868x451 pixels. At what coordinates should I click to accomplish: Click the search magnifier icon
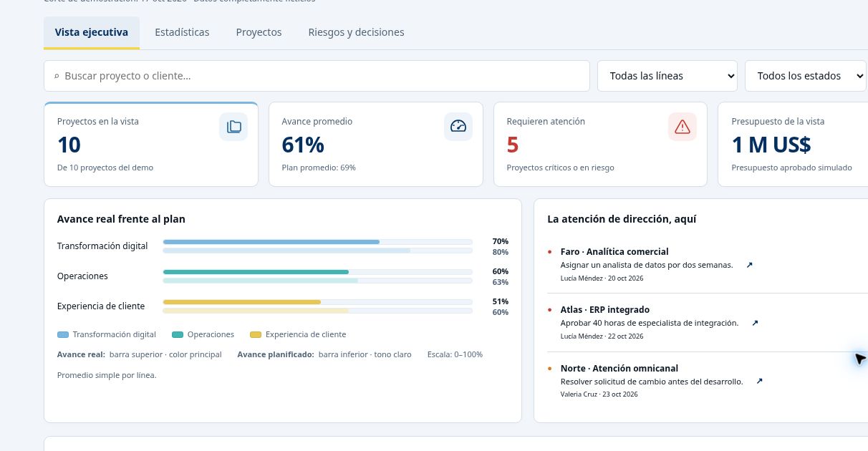click(x=57, y=76)
